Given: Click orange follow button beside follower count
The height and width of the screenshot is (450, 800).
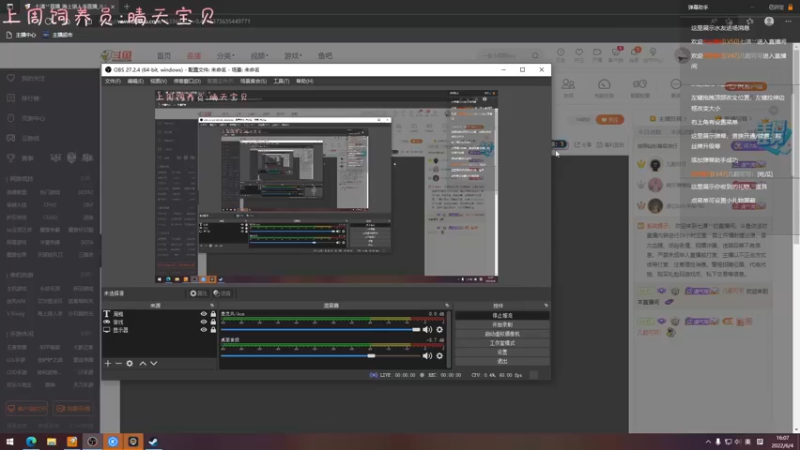Looking at the screenshot, I should 610,119.
